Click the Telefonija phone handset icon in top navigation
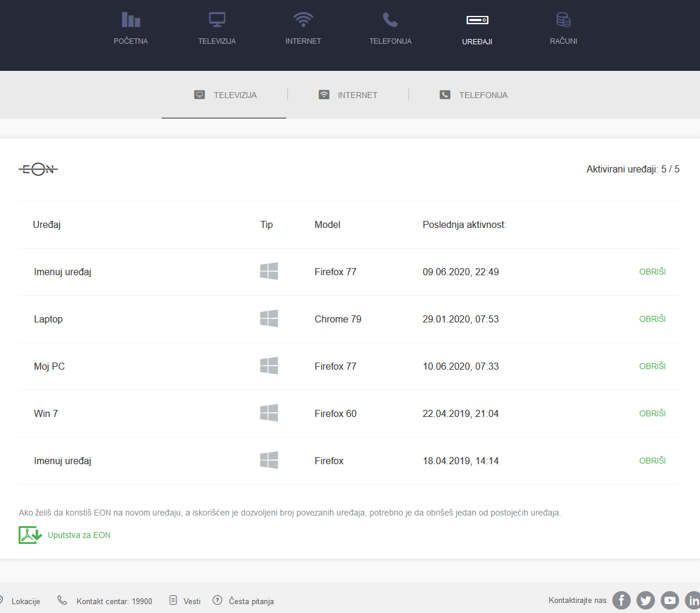This screenshot has width=700, height=613. pyautogui.click(x=390, y=19)
